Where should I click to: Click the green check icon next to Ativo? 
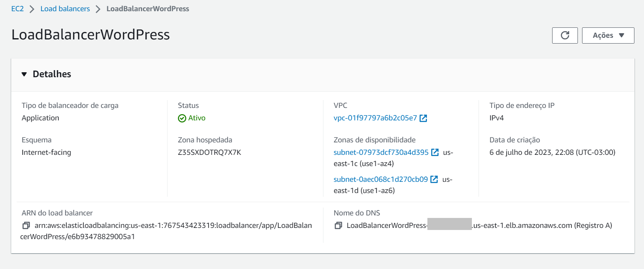[182, 118]
